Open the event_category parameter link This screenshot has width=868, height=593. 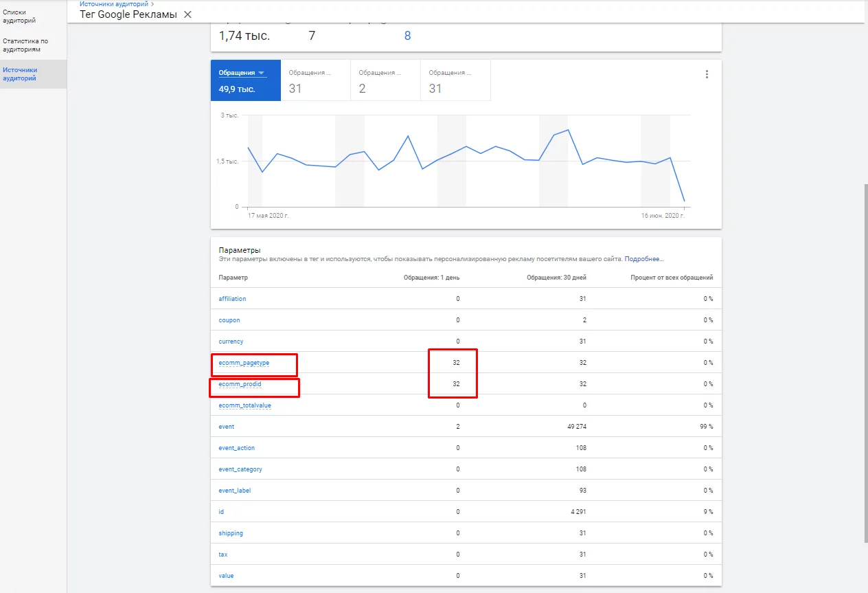[x=240, y=469]
